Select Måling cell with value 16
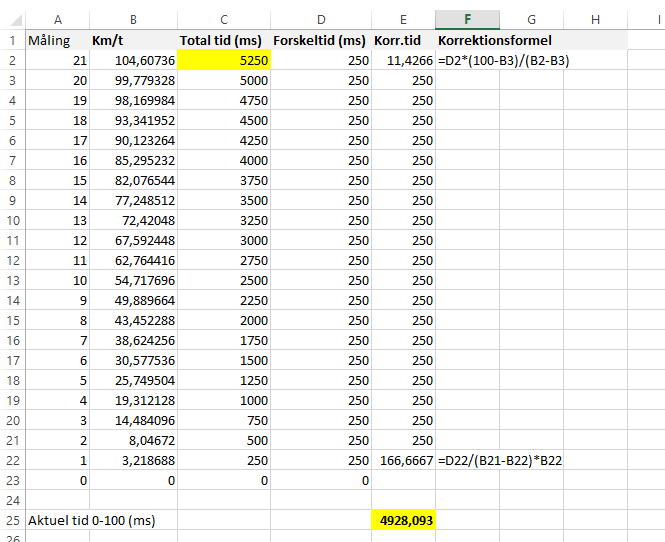 coord(58,160)
